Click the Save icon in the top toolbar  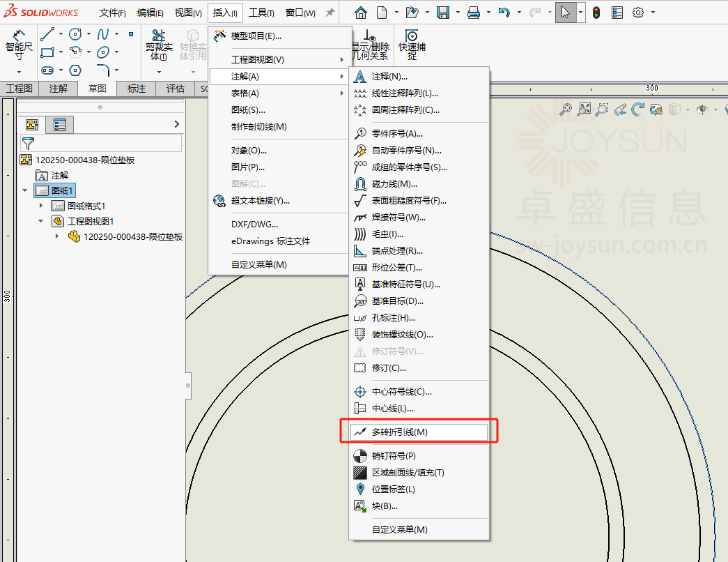[443, 13]
